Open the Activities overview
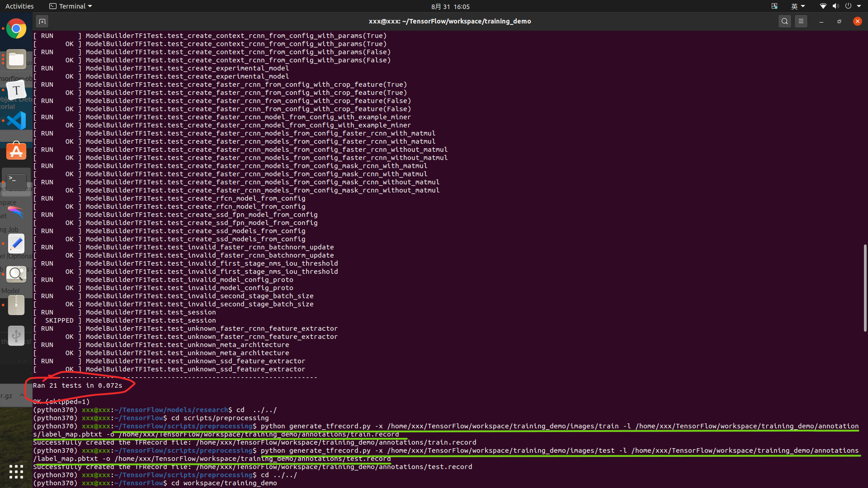 pos(19,6)
